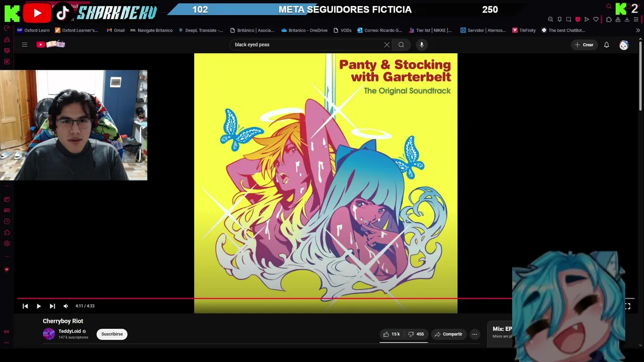Dislike the video with 455
Screen dimensions: 644x362
416,334
